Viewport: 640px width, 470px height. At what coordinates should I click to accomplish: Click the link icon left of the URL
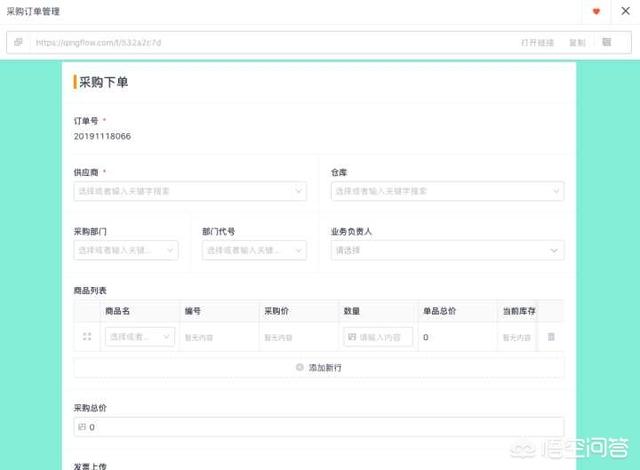pos(18,42)
